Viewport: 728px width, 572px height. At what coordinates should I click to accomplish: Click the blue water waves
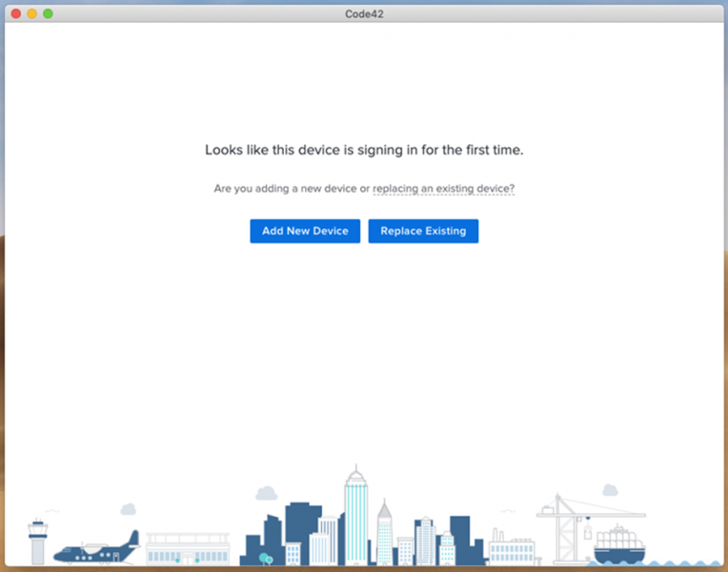(686, 563)
